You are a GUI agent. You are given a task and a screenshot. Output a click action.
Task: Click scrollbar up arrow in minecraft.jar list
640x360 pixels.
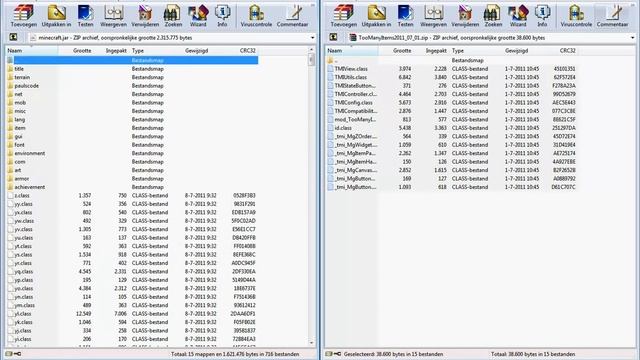312,49
